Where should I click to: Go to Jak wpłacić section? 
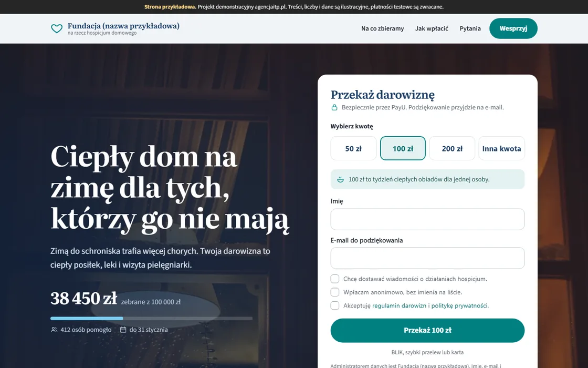(x=432, y=28)
